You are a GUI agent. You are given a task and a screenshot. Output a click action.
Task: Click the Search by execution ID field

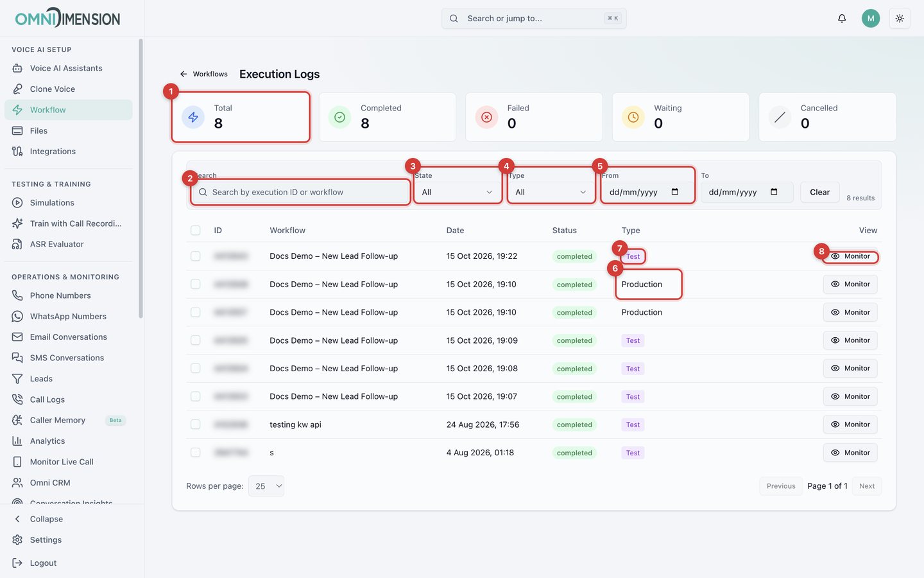click(300, 192)
